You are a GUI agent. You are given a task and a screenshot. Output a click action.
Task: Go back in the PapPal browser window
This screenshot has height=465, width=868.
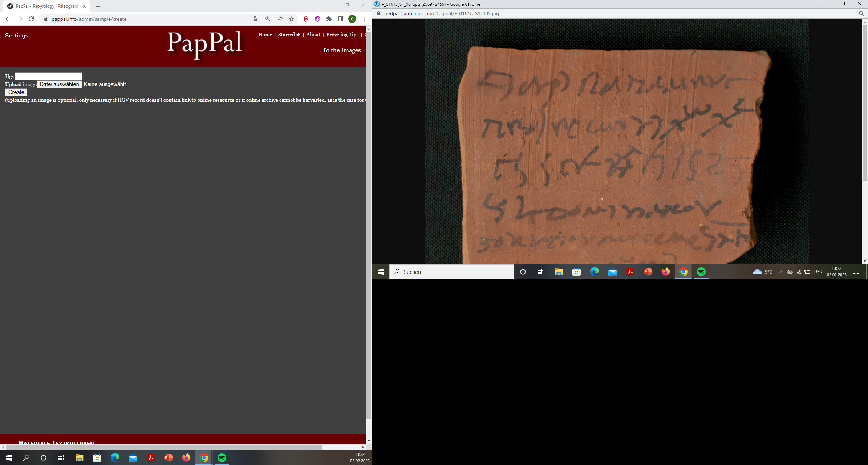[x=8, y=19]
